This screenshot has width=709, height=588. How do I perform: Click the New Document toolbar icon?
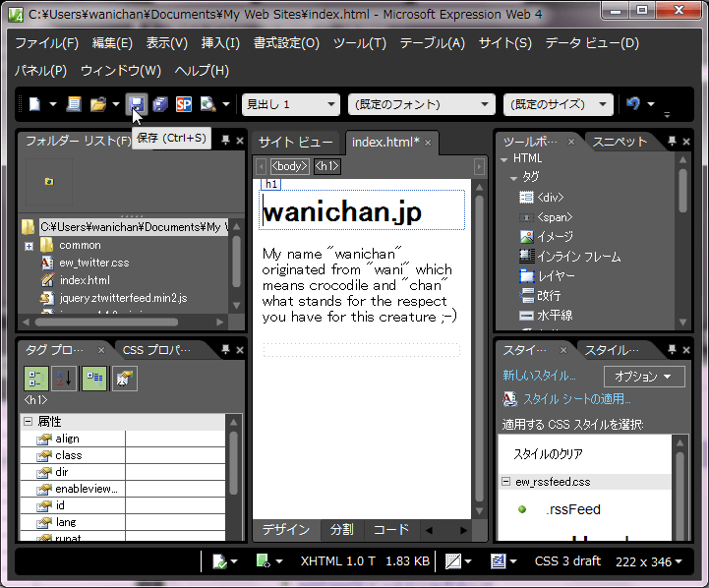(x=34, y=104)
